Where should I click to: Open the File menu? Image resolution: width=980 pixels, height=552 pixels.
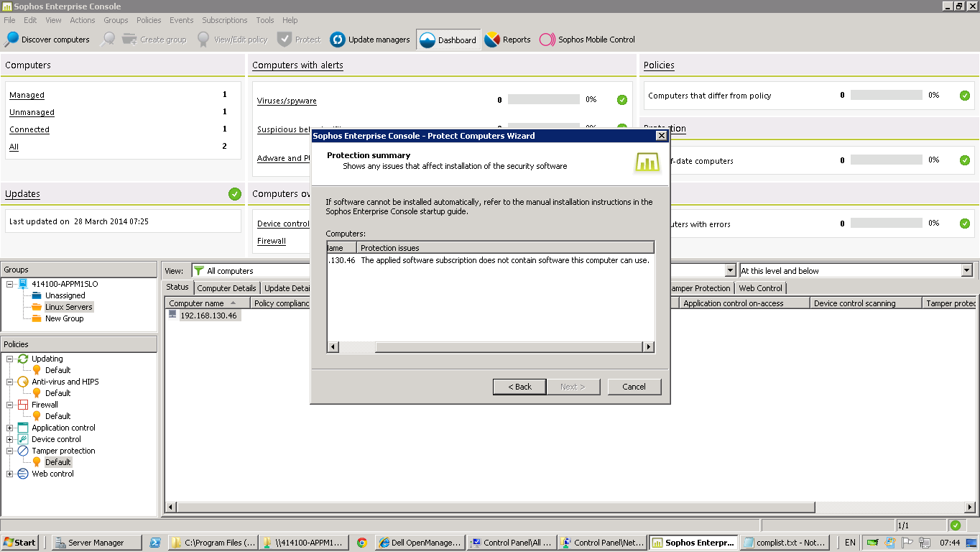9,20
